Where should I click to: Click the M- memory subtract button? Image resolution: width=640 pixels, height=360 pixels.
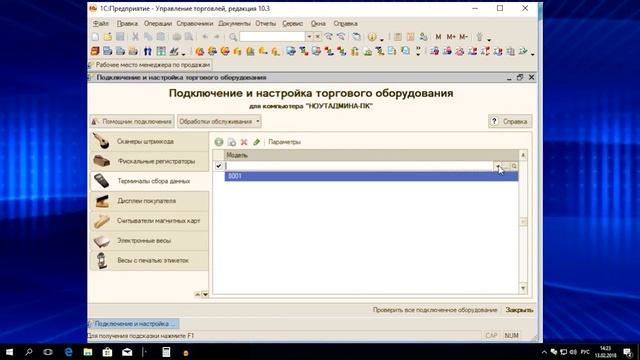tap(463, 37)
